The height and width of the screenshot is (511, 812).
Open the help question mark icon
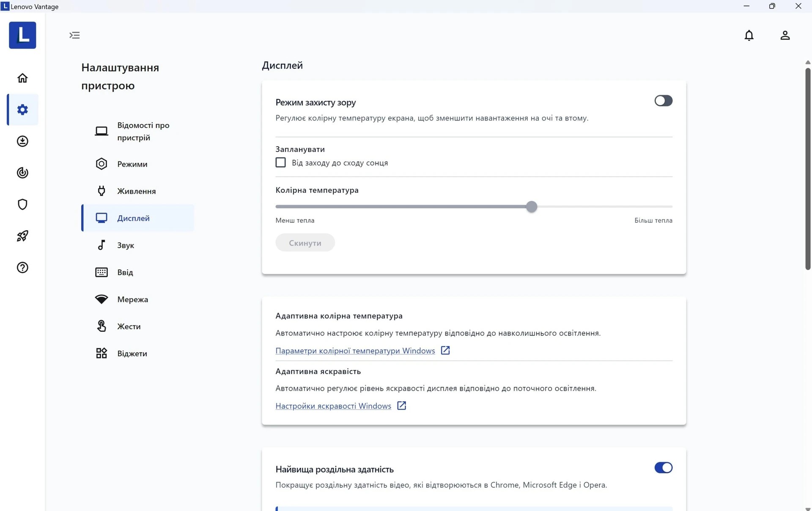tap(22, 268)
